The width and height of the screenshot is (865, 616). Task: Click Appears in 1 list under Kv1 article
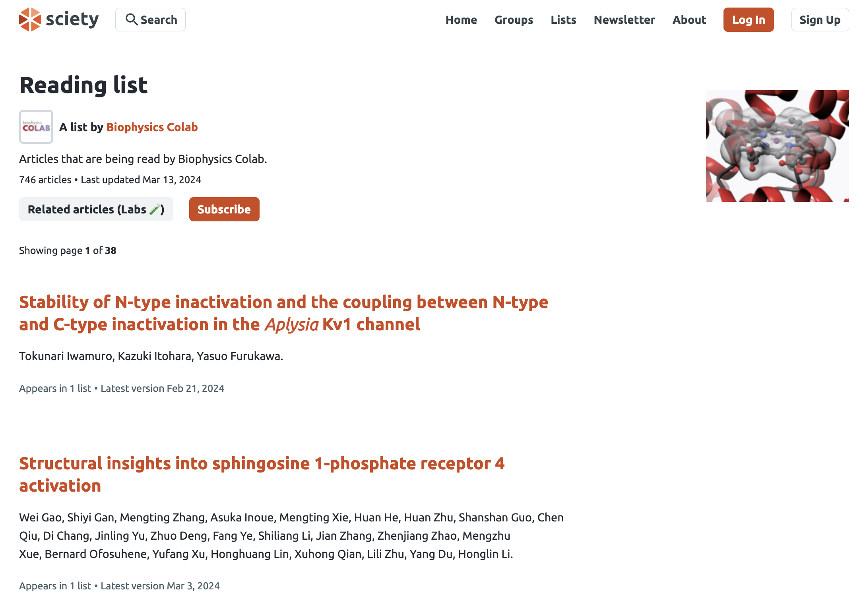55,388
